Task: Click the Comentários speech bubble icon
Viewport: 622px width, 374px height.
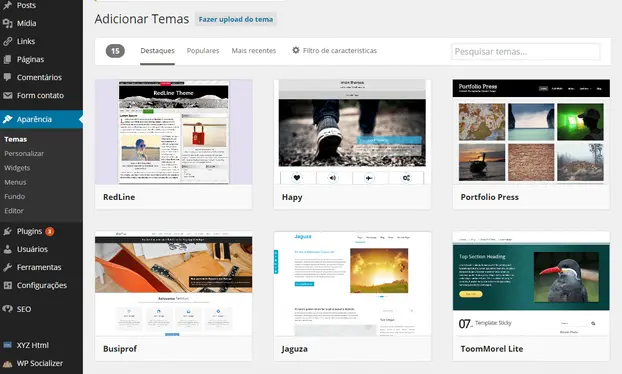Action: pos(8,77)
